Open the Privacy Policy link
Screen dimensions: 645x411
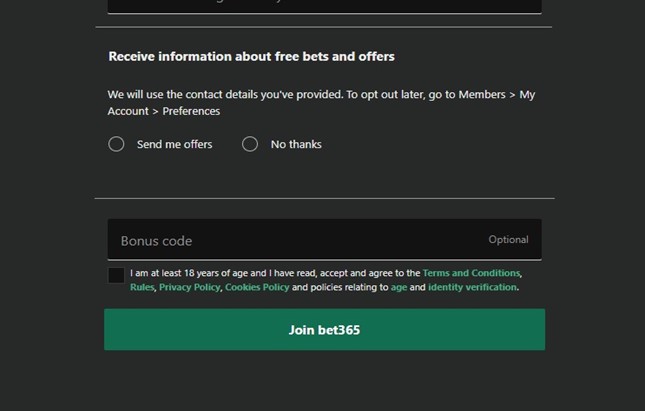click(190, 287)
